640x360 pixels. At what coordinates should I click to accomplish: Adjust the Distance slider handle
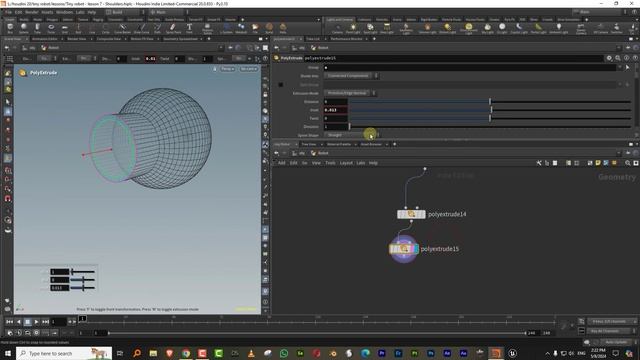pyautogui.click(x=490, y=101)
